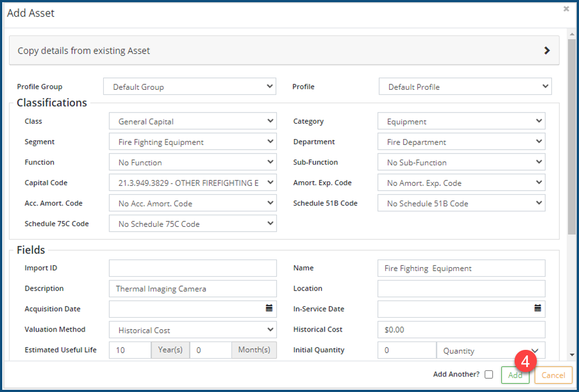The width and height of the screenshot is (579, 392).
Task: Click the scroll down arrow of the dialog
Action: click(571, 355)
